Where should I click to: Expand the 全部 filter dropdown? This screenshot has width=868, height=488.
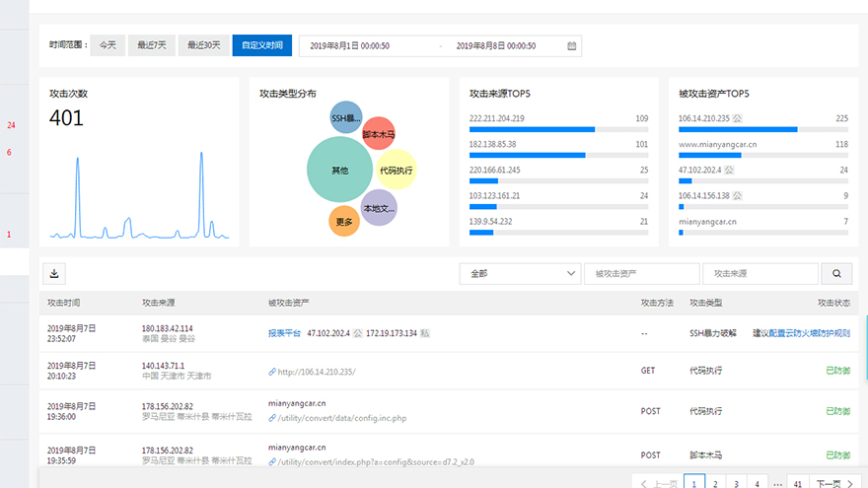point(520,274)
